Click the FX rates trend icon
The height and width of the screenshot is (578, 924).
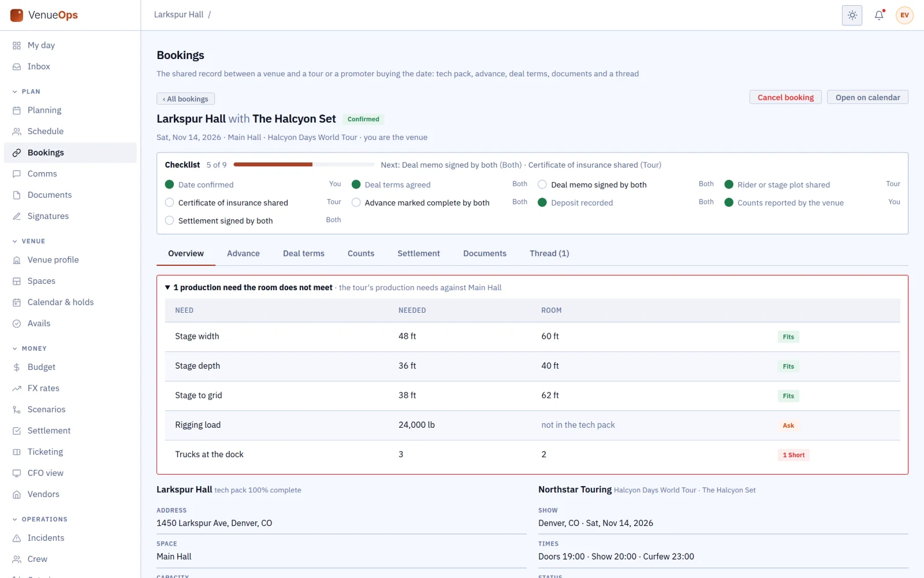(x=17, y=388)
